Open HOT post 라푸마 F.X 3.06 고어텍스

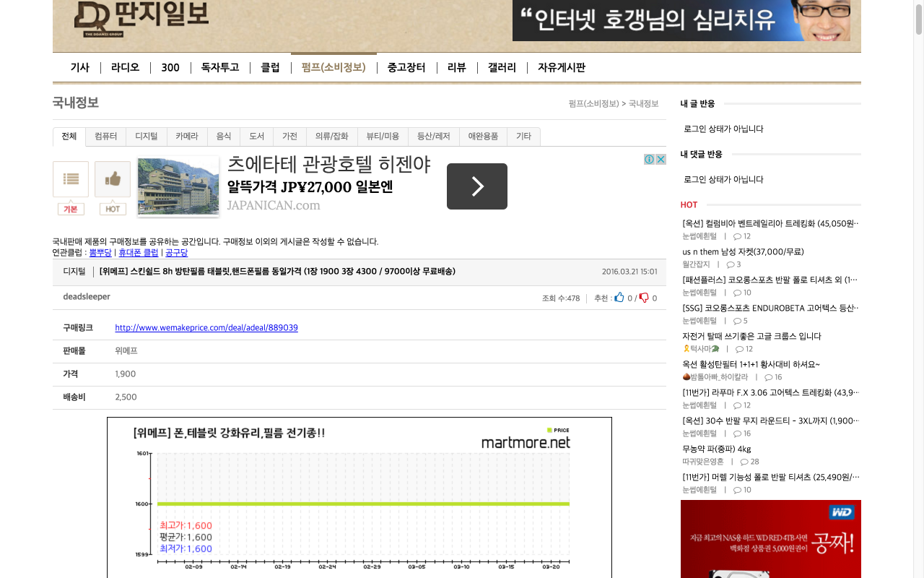(x=770, y=392)
